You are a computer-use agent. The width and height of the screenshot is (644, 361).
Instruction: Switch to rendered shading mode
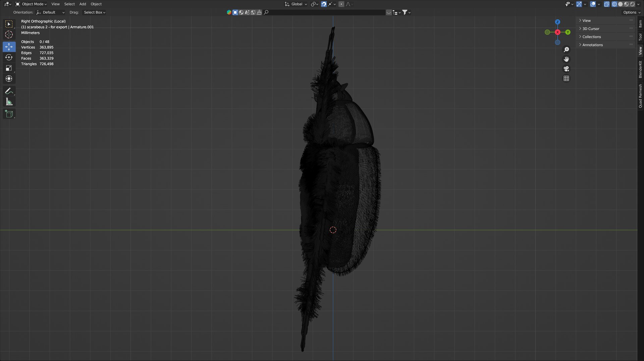(x=632, y=4)
